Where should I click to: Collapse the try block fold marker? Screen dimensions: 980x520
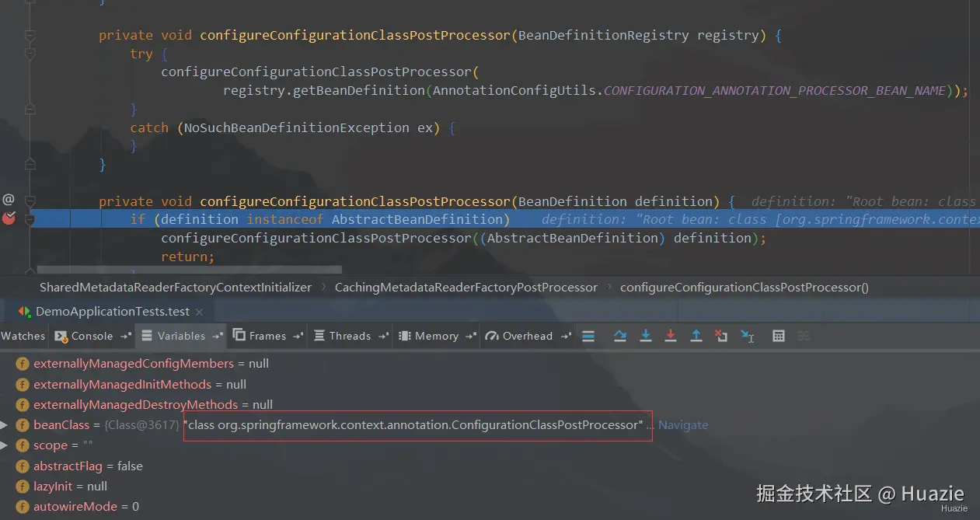click(30, 54)
